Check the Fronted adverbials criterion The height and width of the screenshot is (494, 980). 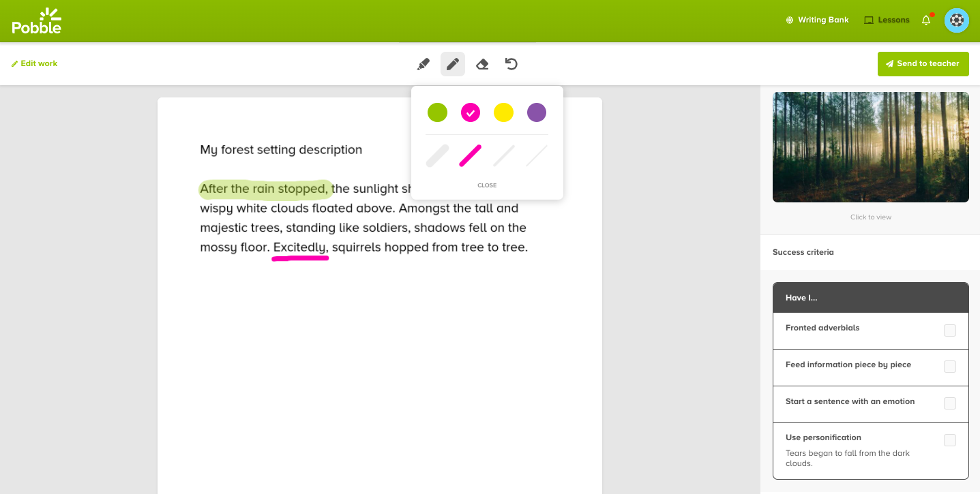pos(950,330)
